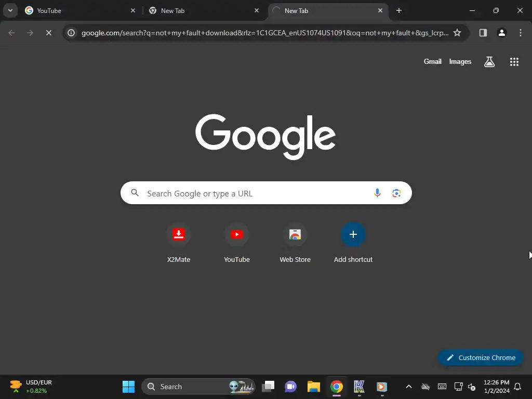The height and width of the screenshot is (399, 532).
Task: Launch the chat app from taskbar
Action: [291, 387]
